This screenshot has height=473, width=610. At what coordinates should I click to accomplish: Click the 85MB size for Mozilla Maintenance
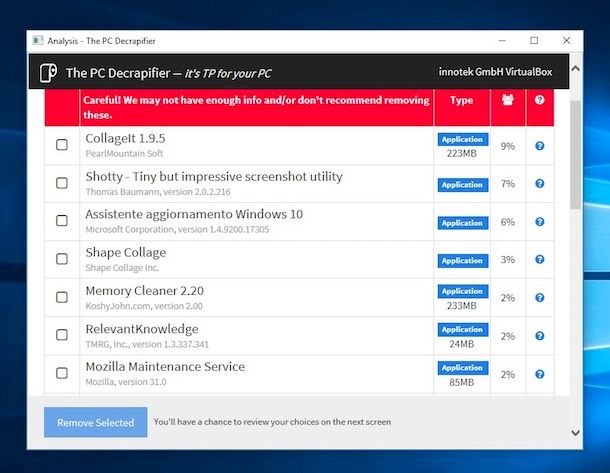coord(462,382)
